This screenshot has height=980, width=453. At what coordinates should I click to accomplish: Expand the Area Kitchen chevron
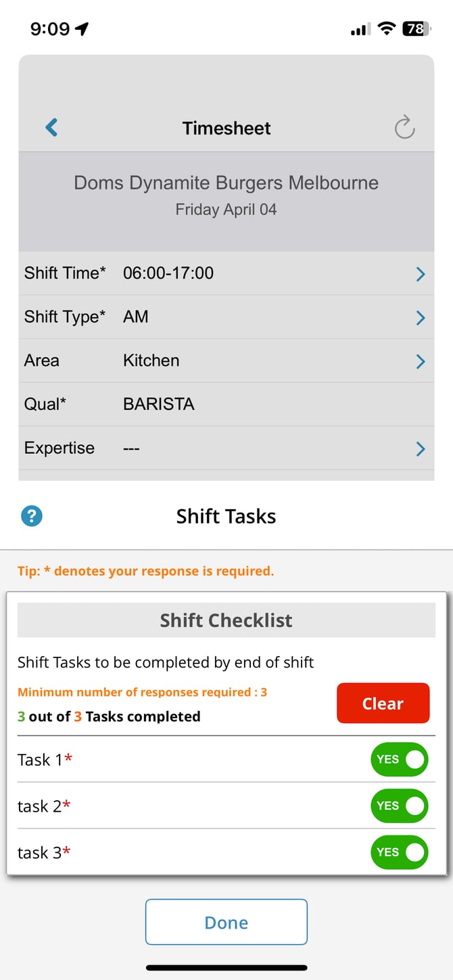coord(420,362)
